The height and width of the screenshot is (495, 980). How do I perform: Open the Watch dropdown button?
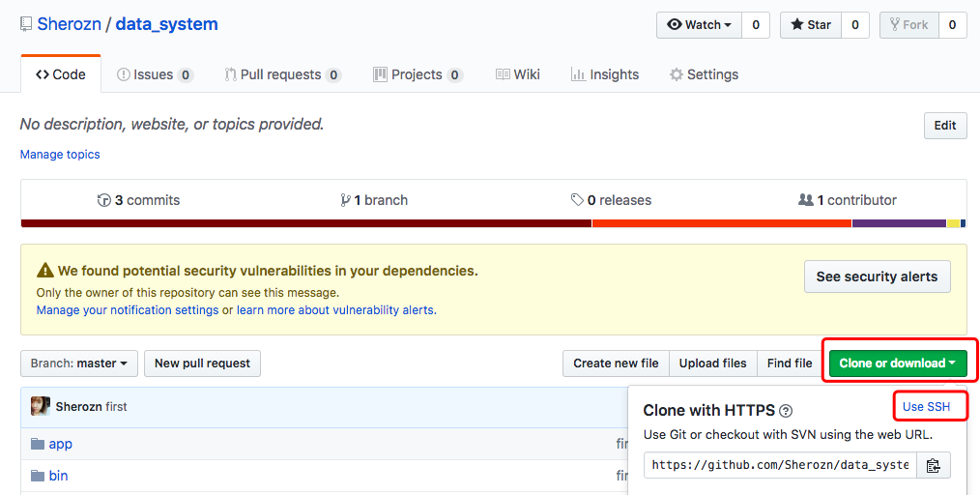pos(699,25)
